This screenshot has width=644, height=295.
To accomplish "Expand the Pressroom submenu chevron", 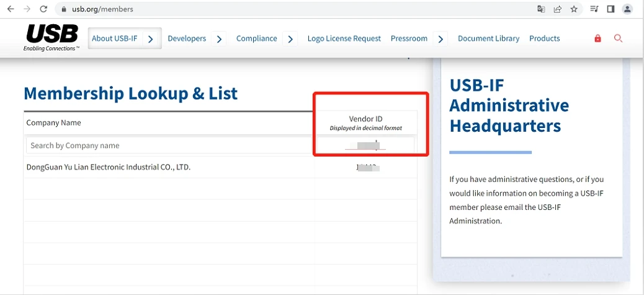I will 441,39.
